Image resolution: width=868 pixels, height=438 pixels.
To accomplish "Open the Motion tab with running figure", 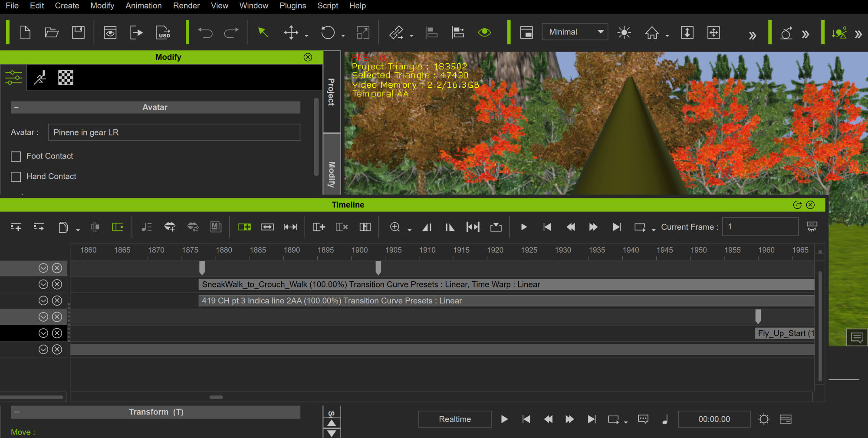I will pos(40,78).
